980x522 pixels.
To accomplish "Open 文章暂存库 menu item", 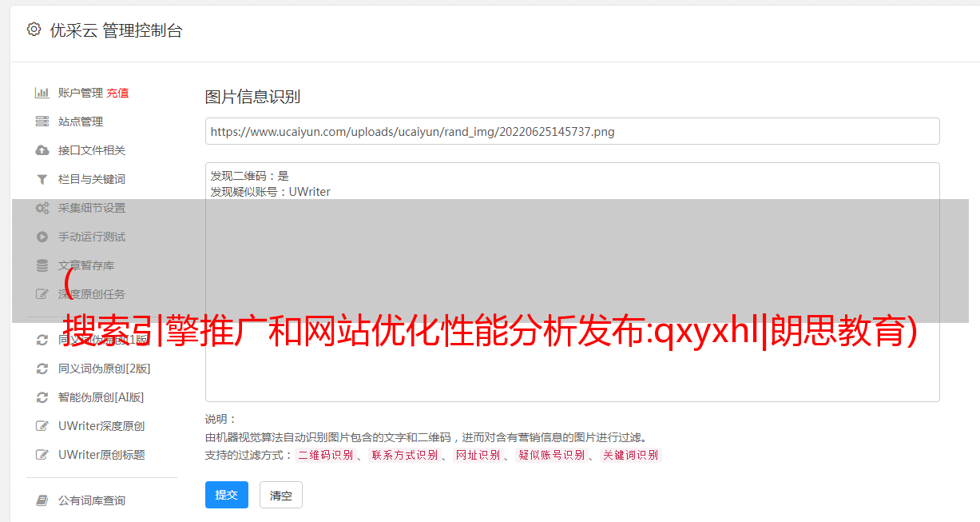I will (86, 265).
